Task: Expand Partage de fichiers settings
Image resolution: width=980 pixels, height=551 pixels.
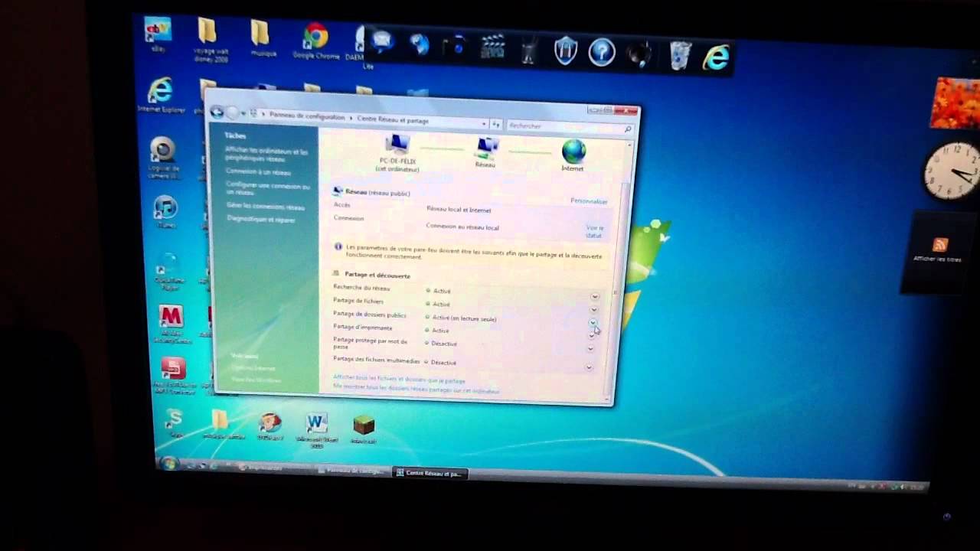Action: coord(593,309)
